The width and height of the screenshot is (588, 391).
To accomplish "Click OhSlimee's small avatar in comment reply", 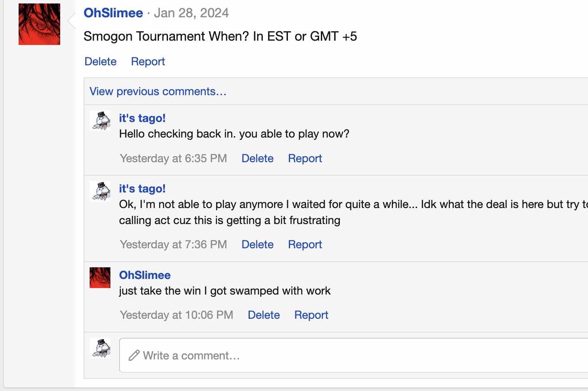I will [100, 278].
